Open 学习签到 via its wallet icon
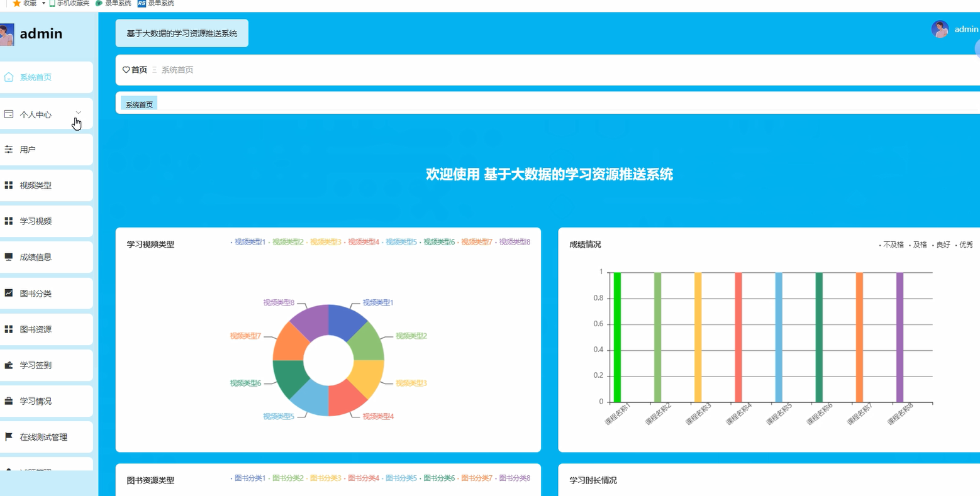The image size is (980, 496). (8, 365)
